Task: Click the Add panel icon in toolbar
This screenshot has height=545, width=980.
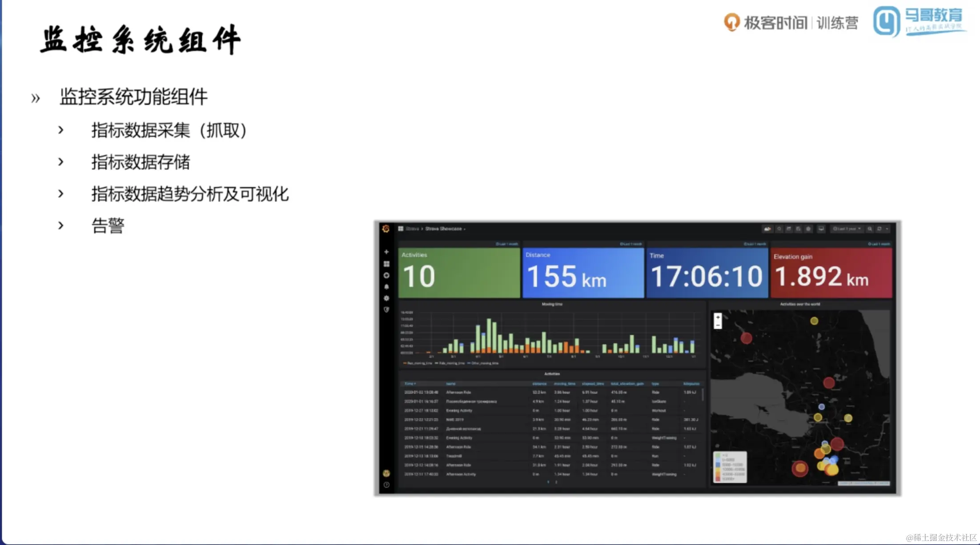Action: point(767,229)
